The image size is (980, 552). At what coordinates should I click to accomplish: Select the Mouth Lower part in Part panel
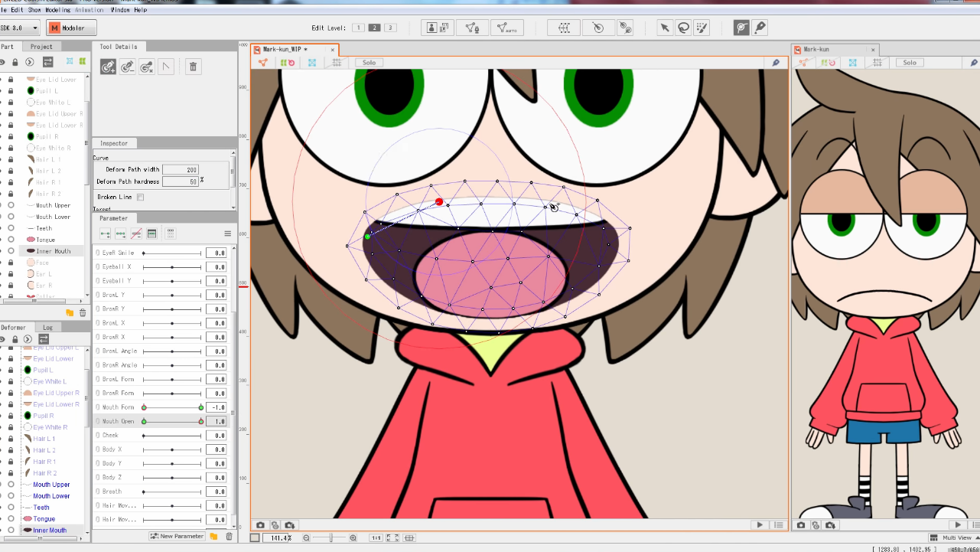(x=53, y=217)
